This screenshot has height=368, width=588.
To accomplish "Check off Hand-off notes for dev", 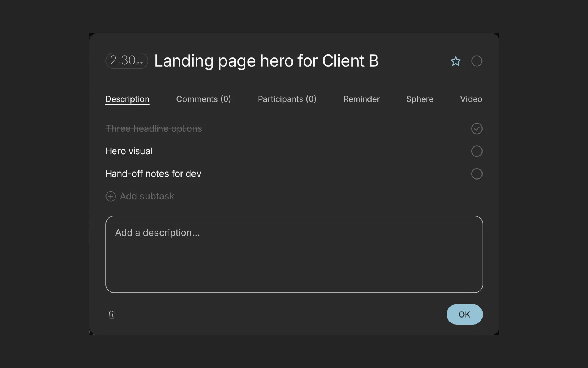I will click(x=477, y=174).
